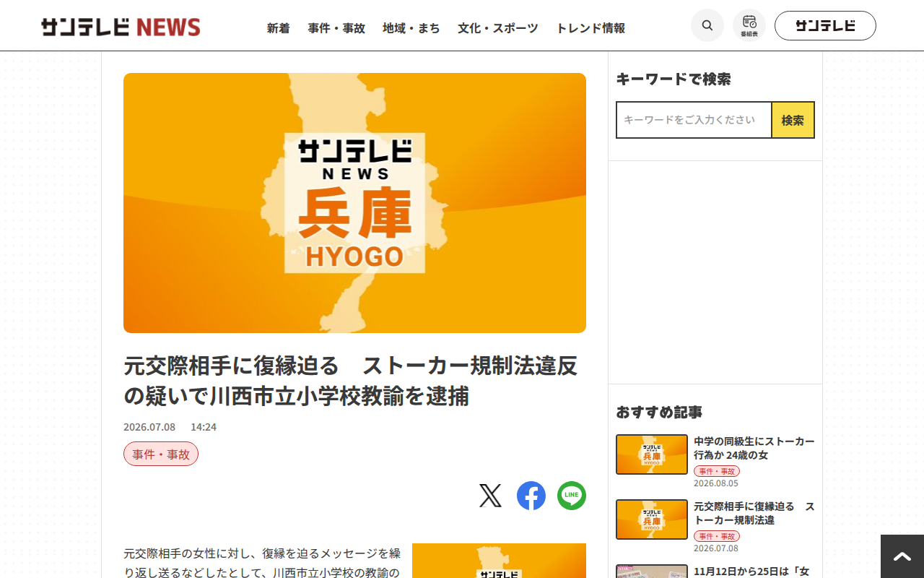Click the article date 2026.07.08
Viewport: 924px width, 578px height.
point(149,427)
